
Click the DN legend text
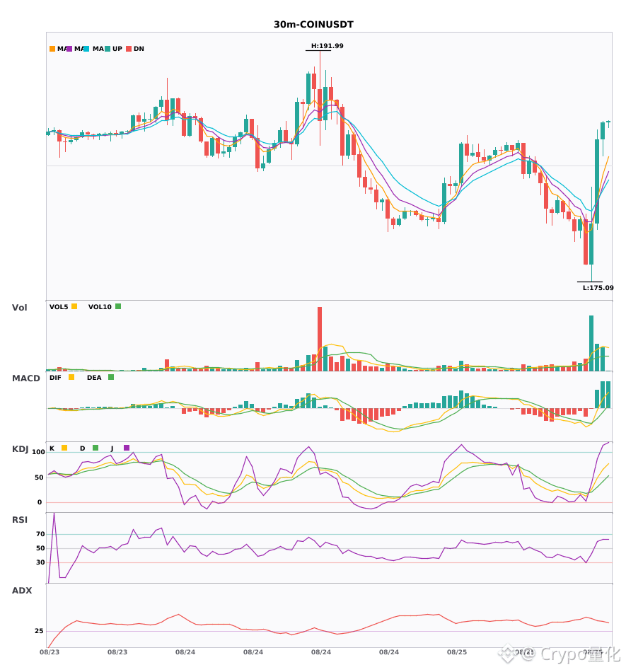(139, 49)
